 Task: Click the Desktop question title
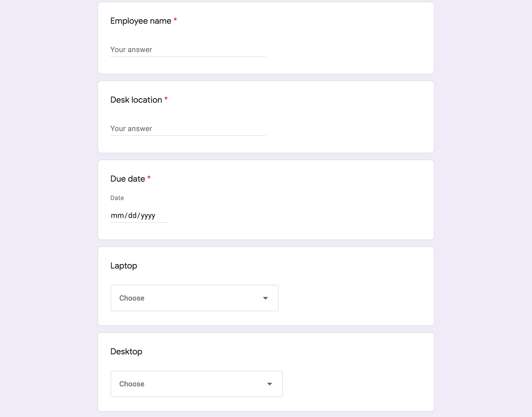[126, 351]
